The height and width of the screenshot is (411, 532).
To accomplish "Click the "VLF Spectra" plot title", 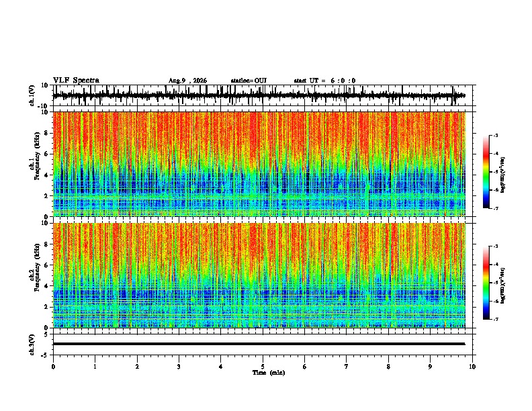I will [x=76, y=81].
